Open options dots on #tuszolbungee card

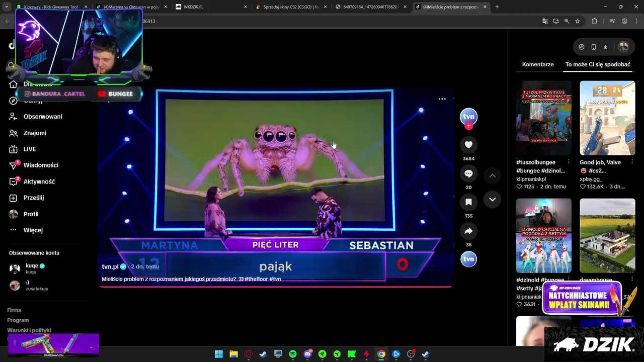[x=569, y=161]
